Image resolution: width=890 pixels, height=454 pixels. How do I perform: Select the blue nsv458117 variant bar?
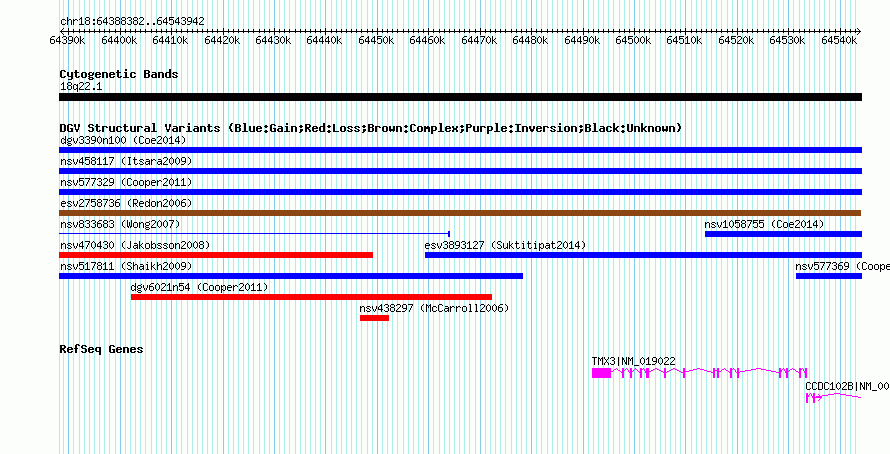pos(460,171)
